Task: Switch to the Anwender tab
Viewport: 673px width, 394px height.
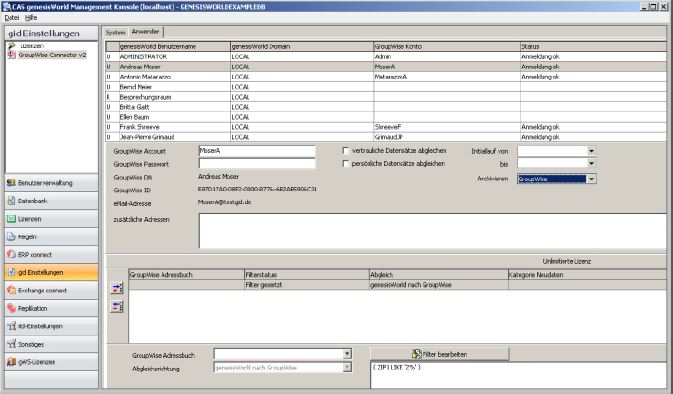Action: coord(146,32)
